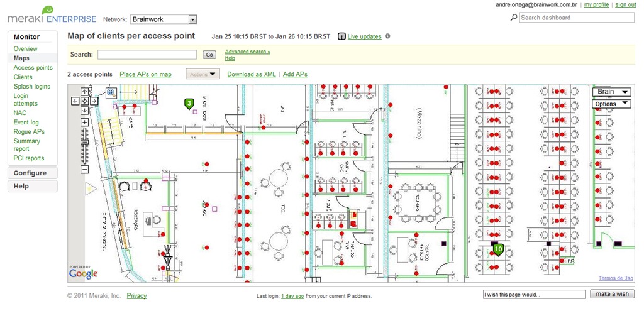Open Login attempts page

25,100
